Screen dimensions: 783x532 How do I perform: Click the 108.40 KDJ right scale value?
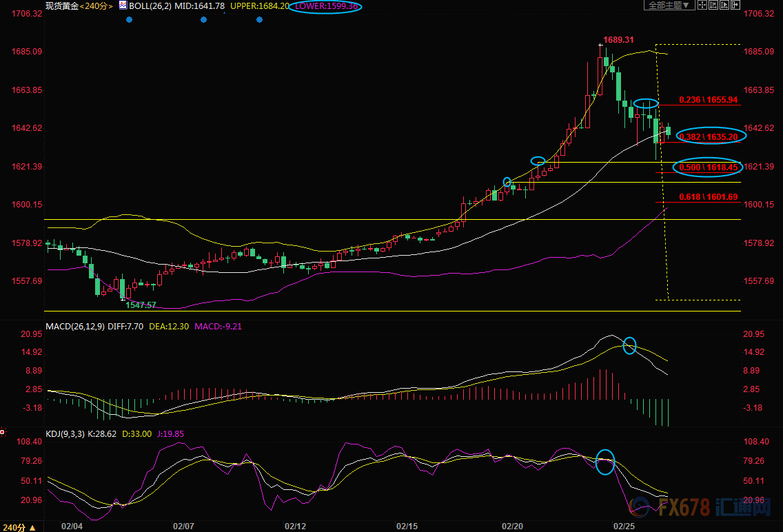pyautogui.click(x=756, y=441)
